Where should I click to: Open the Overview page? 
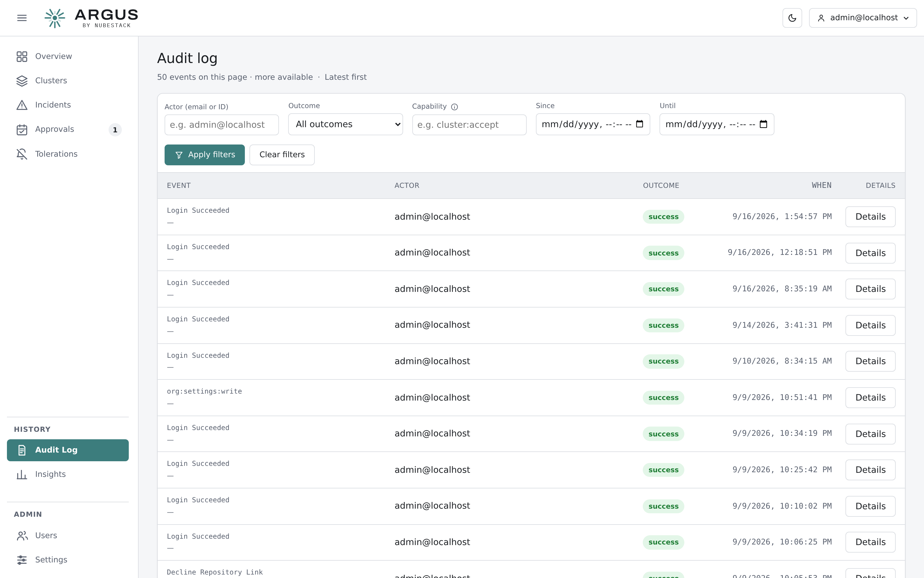click(x=68, y=57)
